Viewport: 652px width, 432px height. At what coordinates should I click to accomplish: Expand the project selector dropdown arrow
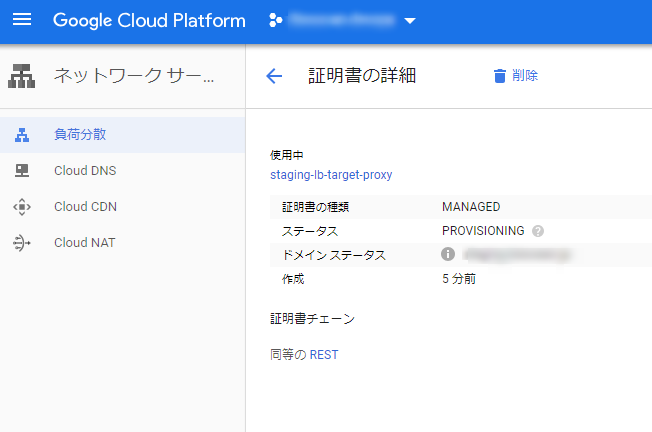(x=410, y=20)
